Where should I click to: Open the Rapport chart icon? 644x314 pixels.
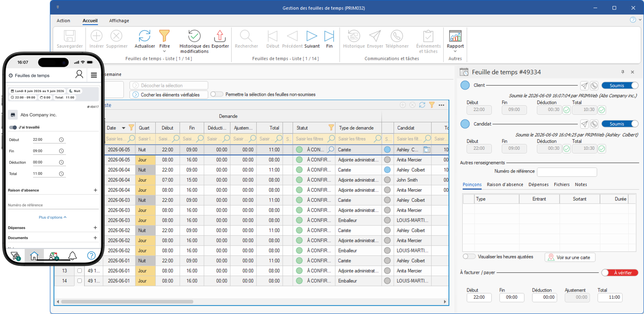click(455, 36)
